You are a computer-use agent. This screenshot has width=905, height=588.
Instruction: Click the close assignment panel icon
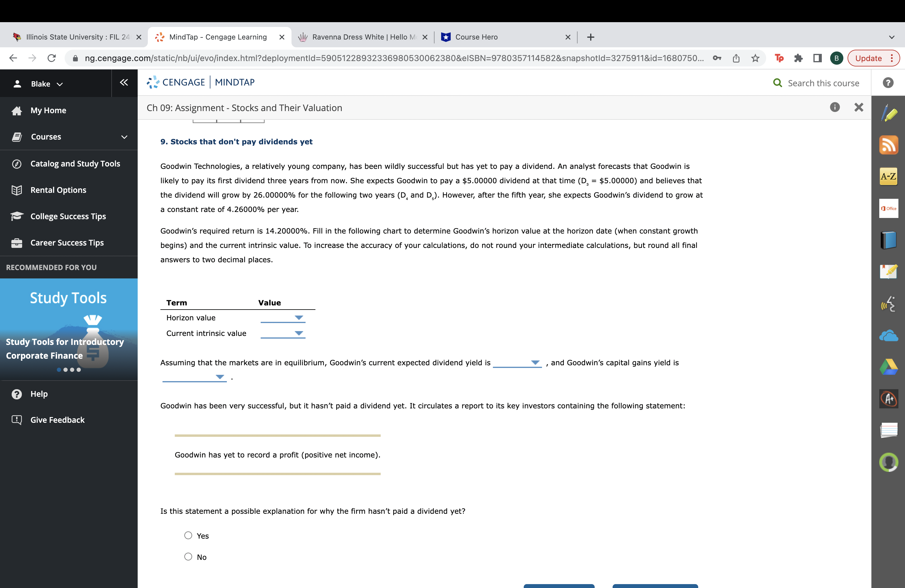pos(860,107)
